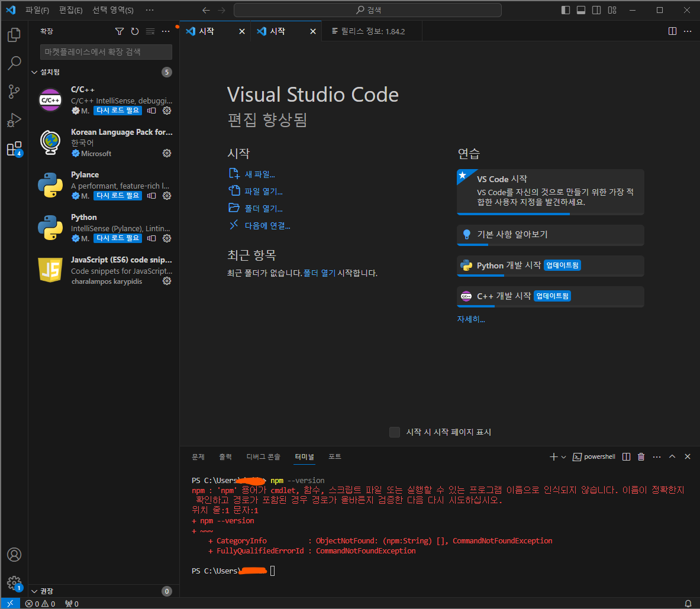
Task: Toggle remote indicator for Pylance extension
Action: click(x=152, y=196)
